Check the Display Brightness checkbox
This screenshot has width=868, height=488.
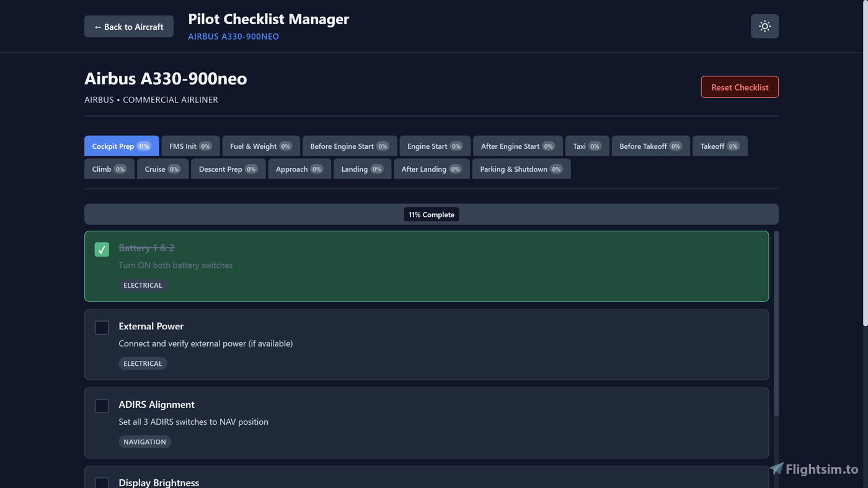click(x=102, y=483)
